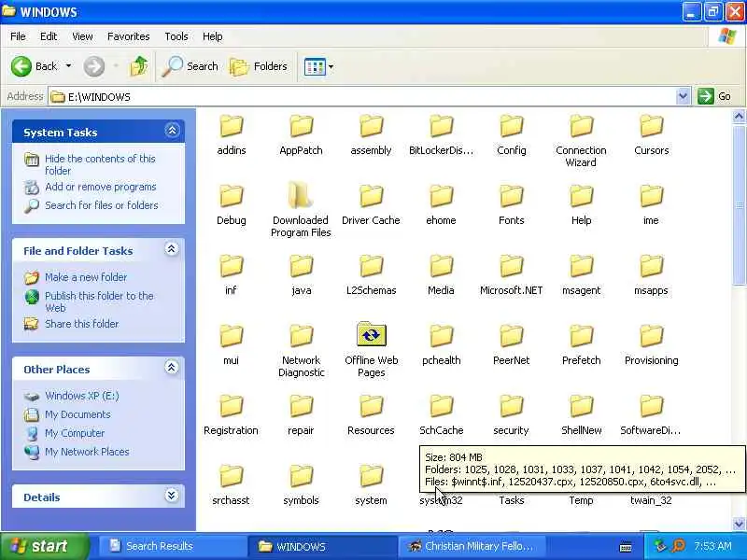The height and width of the screenshot is (560, 747).
Task: Open the View menu
Action: pos(82,36)
